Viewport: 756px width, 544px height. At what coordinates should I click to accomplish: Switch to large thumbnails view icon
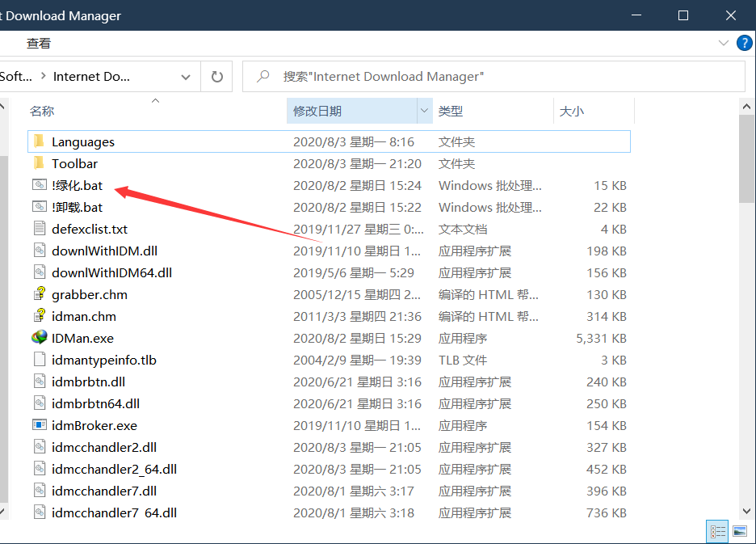(740, 531)
